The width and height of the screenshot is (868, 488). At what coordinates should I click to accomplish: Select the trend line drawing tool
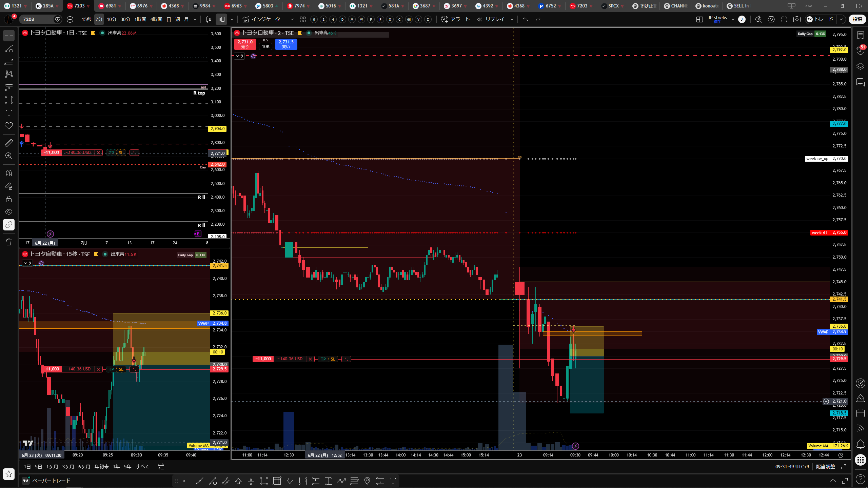(x=9, y=48)
